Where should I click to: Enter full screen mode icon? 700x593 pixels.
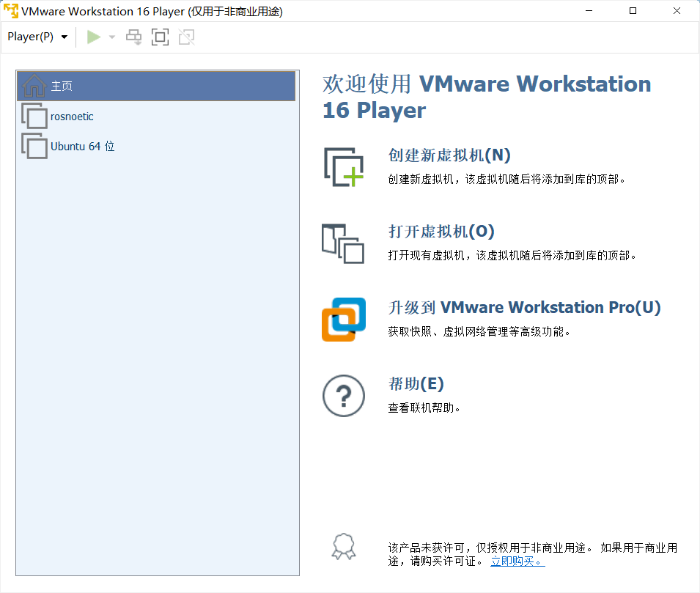[160, 37]
